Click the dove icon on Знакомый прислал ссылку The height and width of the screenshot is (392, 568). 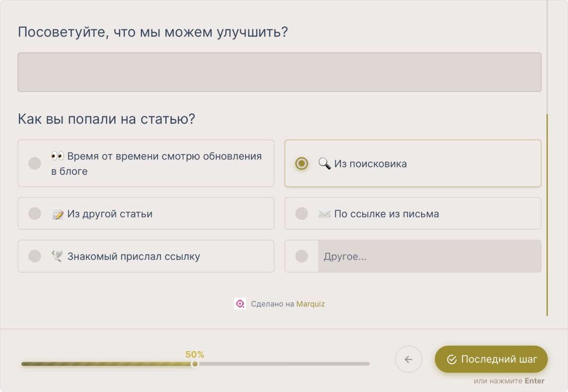coord(58,256)
